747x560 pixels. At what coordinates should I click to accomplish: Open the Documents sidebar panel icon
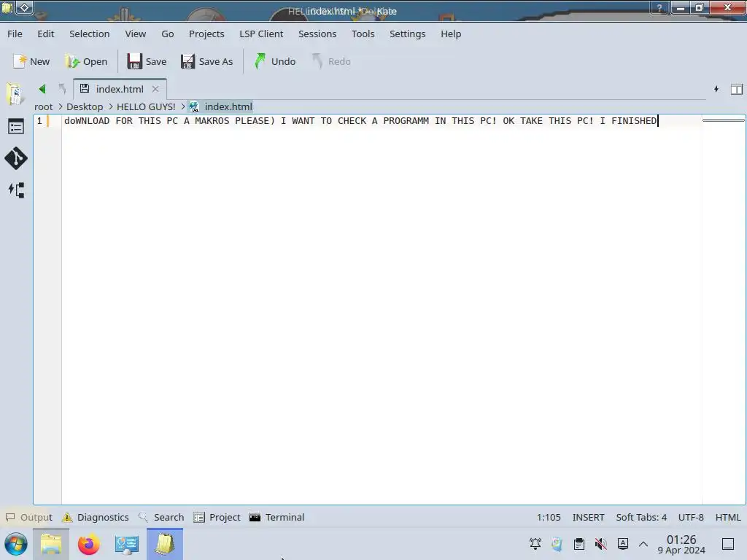click(x=16, y=94)
